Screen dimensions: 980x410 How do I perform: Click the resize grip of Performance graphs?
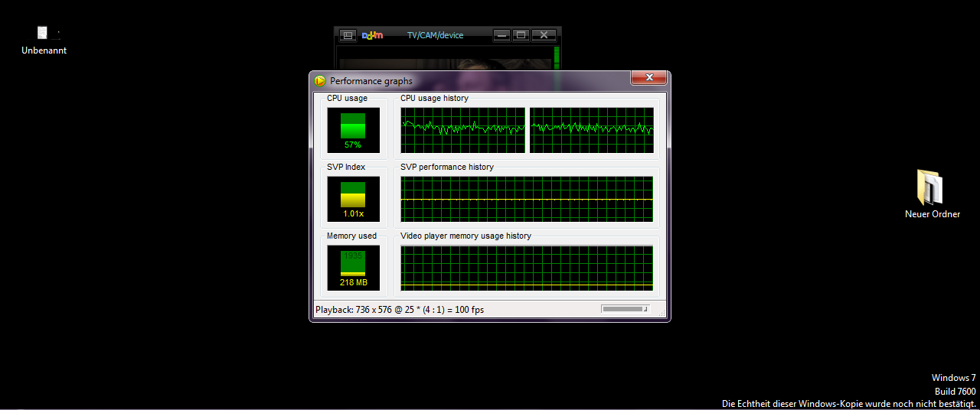(663, 314)
